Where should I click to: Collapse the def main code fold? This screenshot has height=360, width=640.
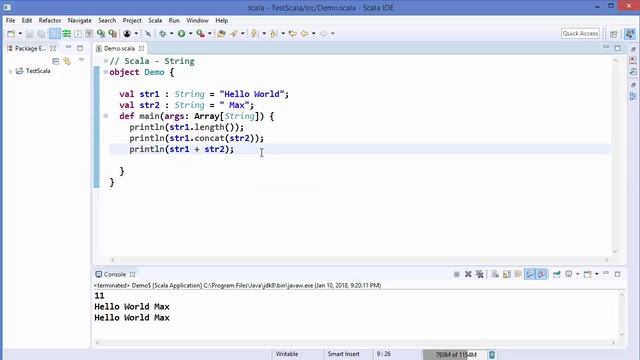[106, 116]
